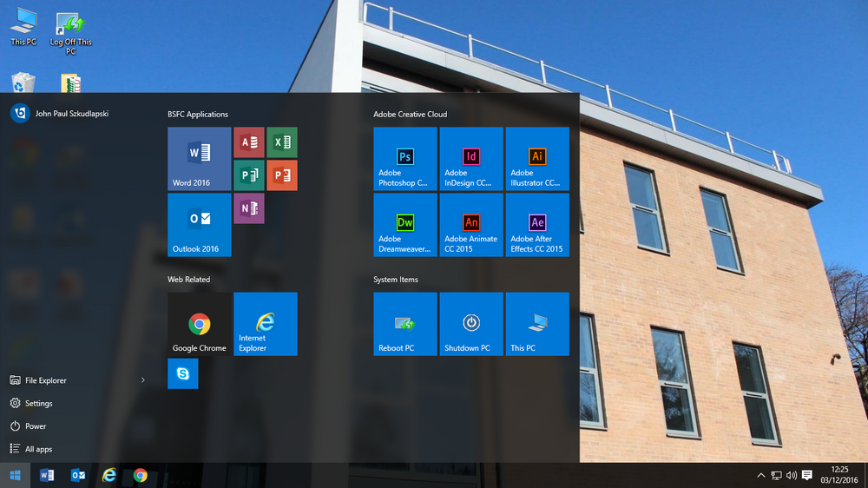This screenshot has height=488, width=868.
Task: Open Chrome from the taskbar
Action: click(140, 475)
